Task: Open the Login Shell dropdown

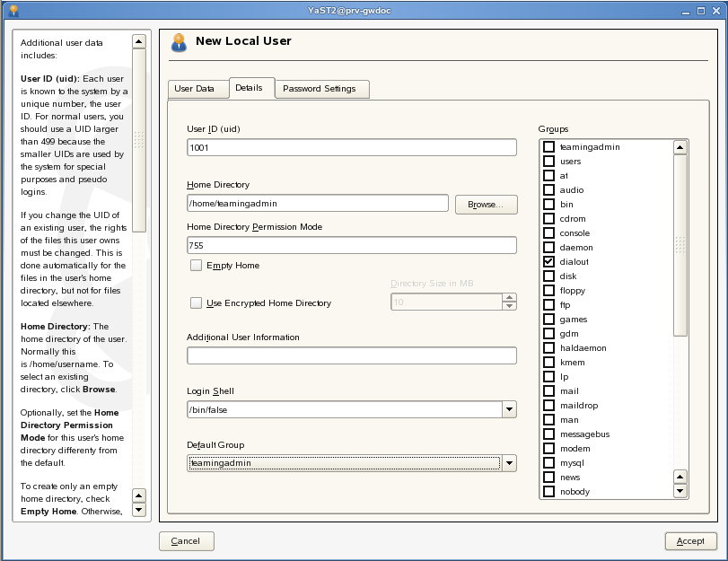Action: 509,409
